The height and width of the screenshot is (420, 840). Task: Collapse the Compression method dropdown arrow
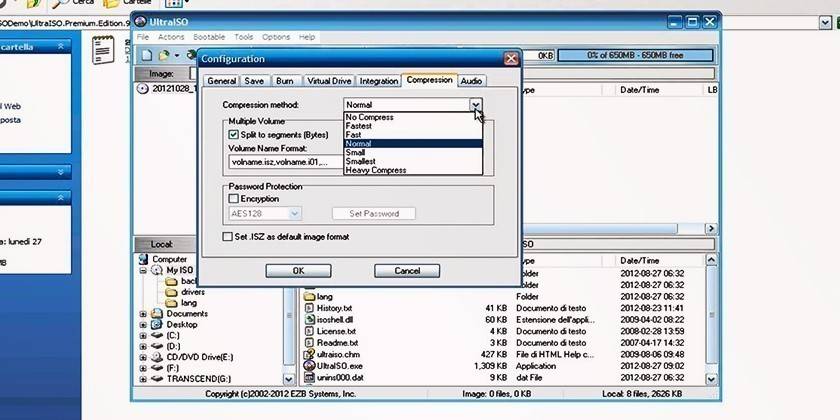[x=476, y=104]
